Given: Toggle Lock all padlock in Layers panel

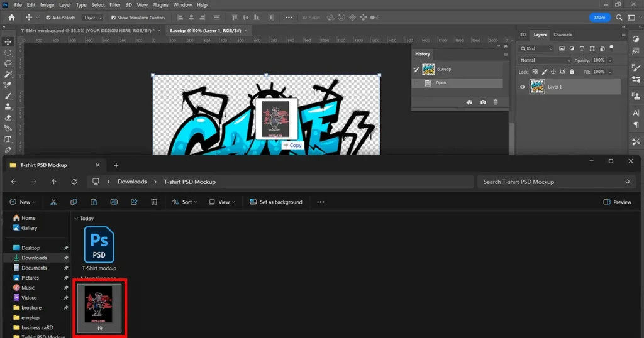Looking at the screenshot, I should coord(572,72).
